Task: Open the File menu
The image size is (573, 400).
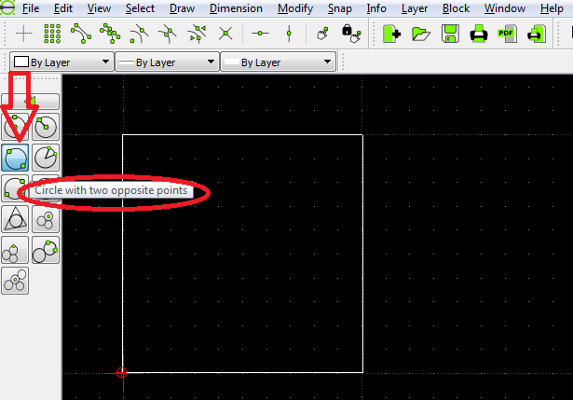Action: (30, 8)
